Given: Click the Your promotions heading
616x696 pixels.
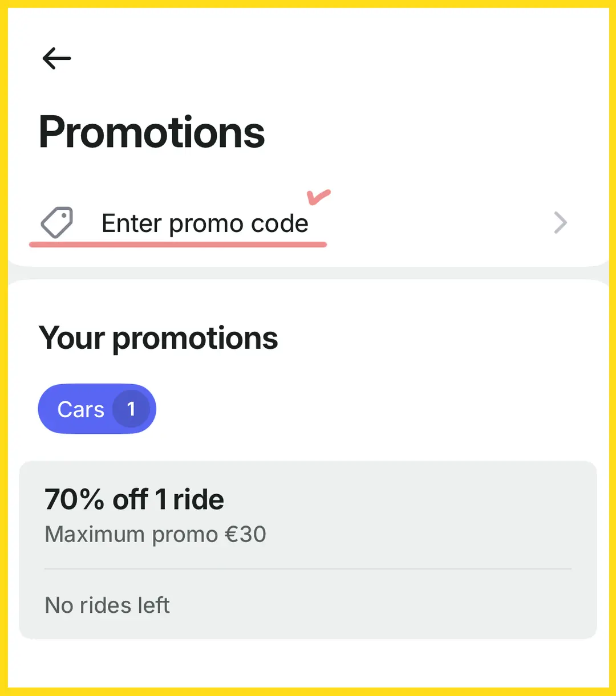Looking at the screenshot, I should click(x=158, y=338).
